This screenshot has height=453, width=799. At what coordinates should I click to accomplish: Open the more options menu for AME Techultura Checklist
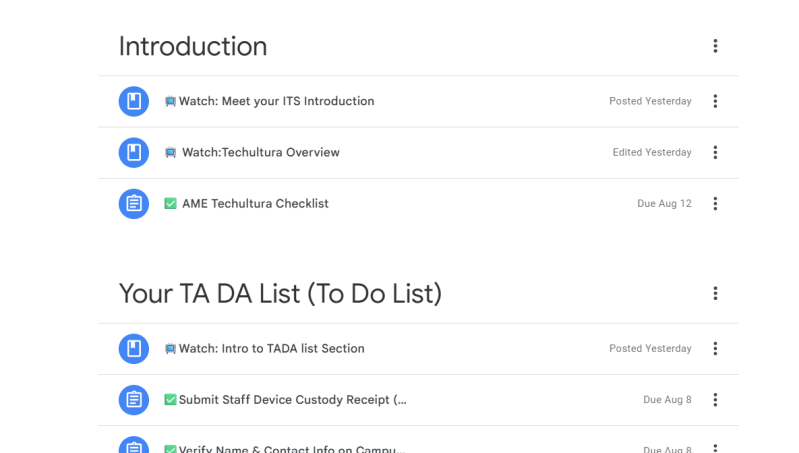[x=715, y=204]
